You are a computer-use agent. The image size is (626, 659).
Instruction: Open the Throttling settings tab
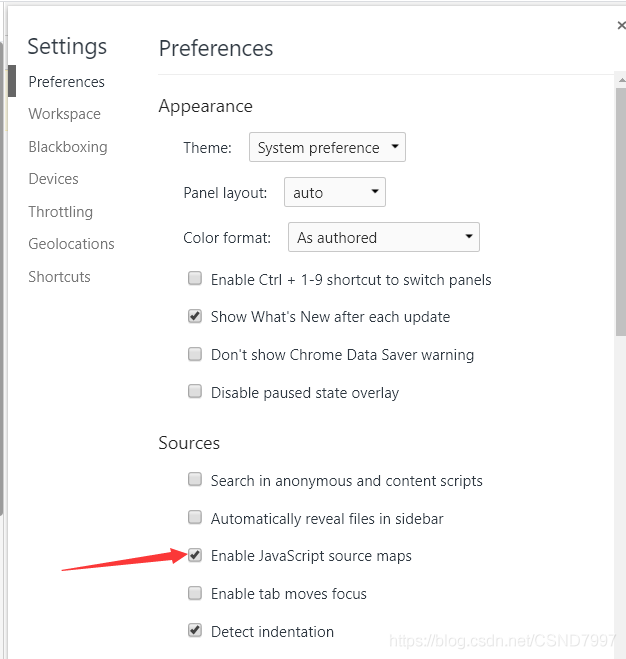coord(60,212)
